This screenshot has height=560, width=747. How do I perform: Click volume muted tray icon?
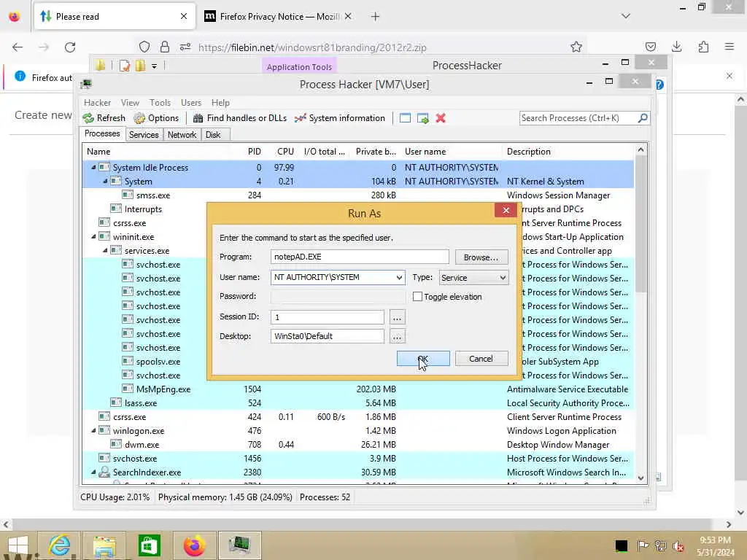(678, 545)
